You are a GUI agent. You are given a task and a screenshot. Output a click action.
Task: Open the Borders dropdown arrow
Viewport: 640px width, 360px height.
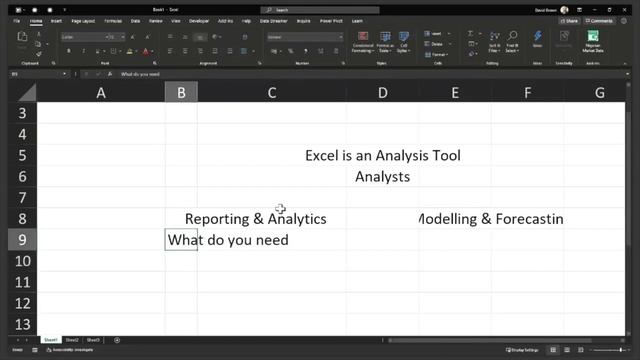(120, 51)
